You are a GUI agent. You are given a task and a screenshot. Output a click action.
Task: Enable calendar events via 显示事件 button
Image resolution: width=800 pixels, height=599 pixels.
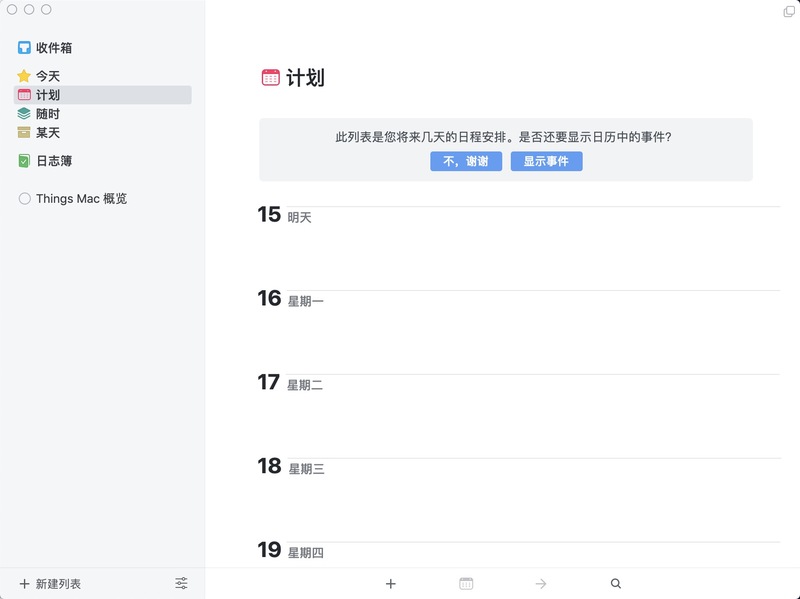tap(545, 161)
